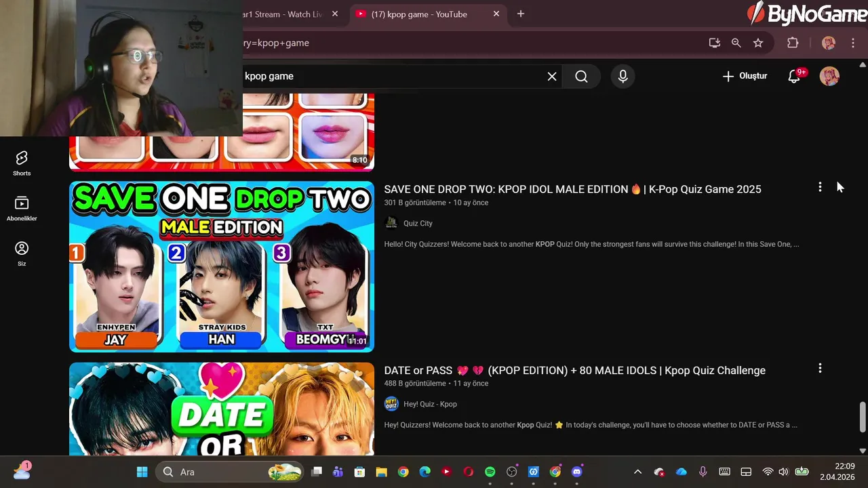Open DATE or PASS (KPOP EDITION) video title
This screenshot has height=488, width=868.
[x=575, y=370]
